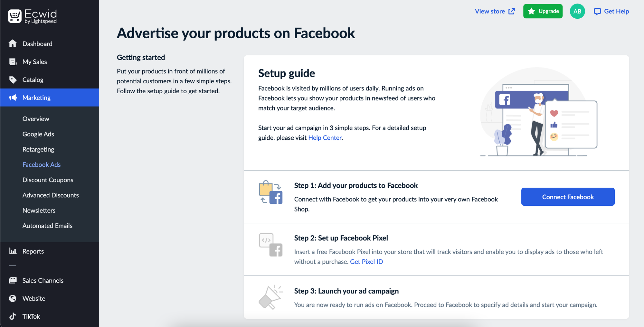Select Automated Emails in the sidebar
The width and height of the screenshot is (644, 327).
(47, 226)
